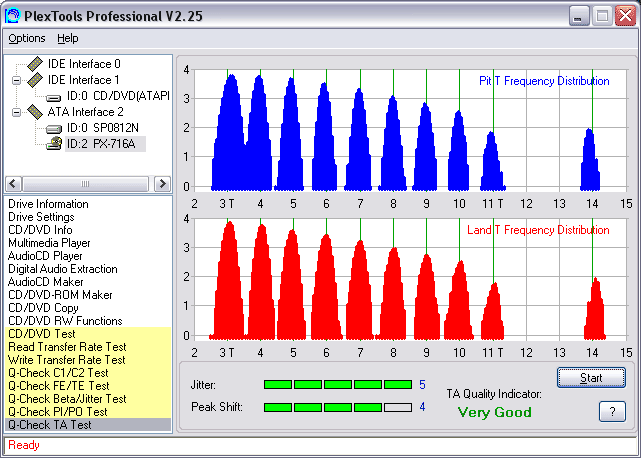Select Q-Check TA Test
The height and width of the screenshot is (458, 641).
[x=88, y=425]
